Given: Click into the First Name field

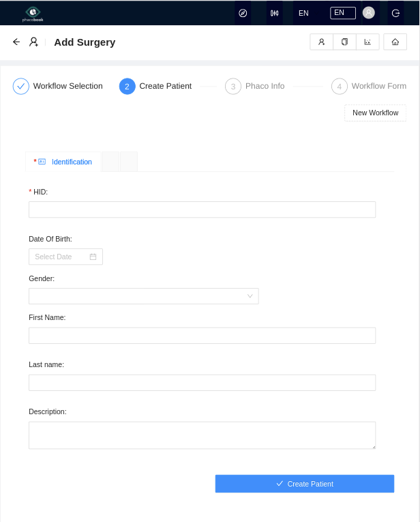Looking at the screenshot, I should point(202,336).
